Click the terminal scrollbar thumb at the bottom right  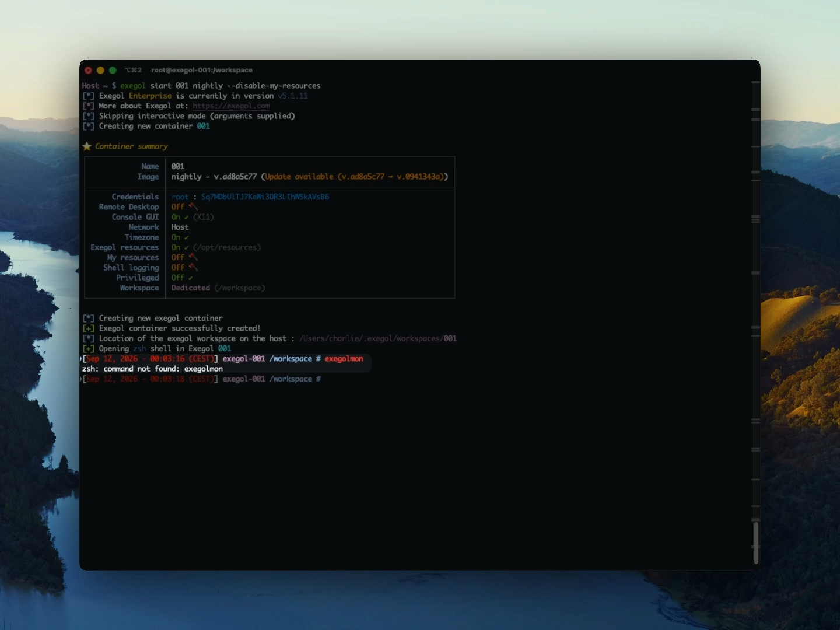[x=756, y=542]
